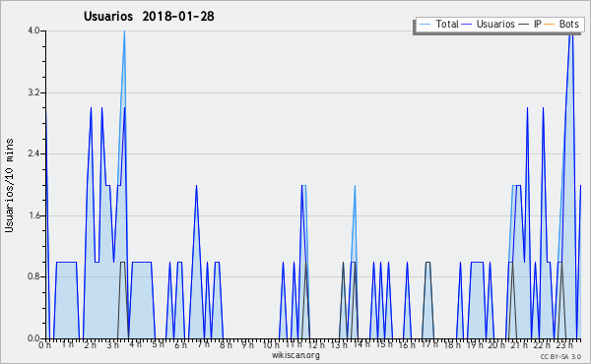Click the 2.4 y-axis value
The image size is (591, 364).
coord(33,153)
